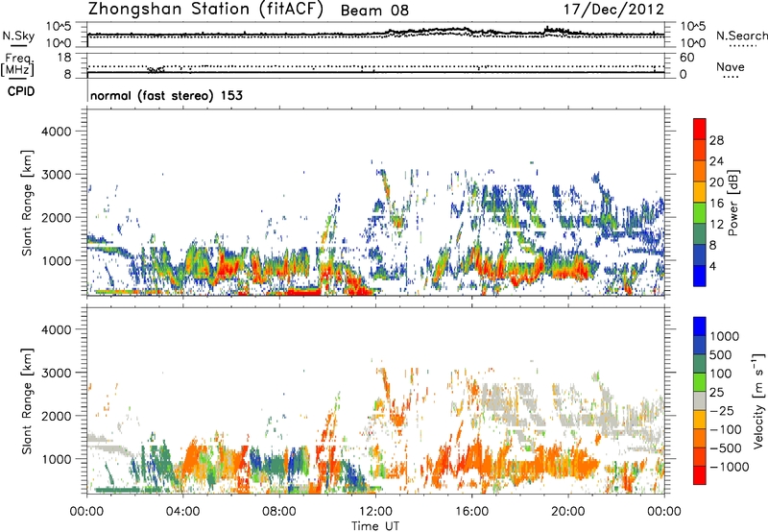Click the blue bottom segment of Power colorbar
Viewport: 768px width, 532px height.
click(x=700, y=276)
